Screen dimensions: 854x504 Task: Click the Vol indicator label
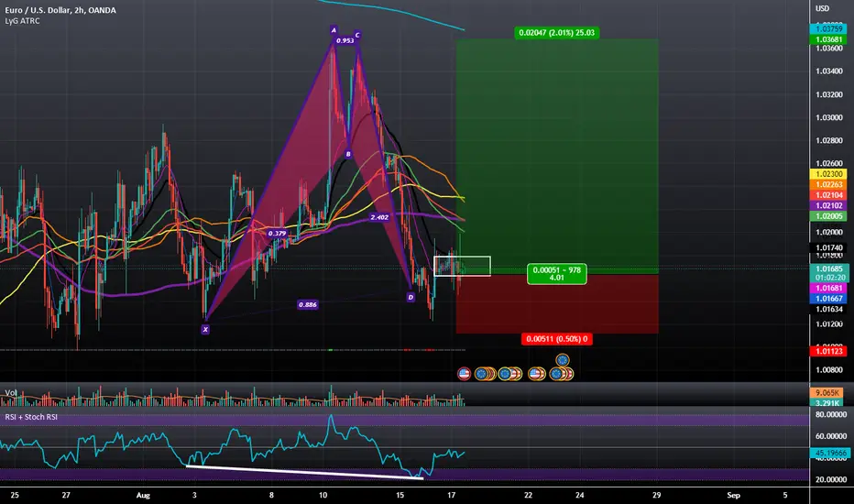click(x=10, y=393)
